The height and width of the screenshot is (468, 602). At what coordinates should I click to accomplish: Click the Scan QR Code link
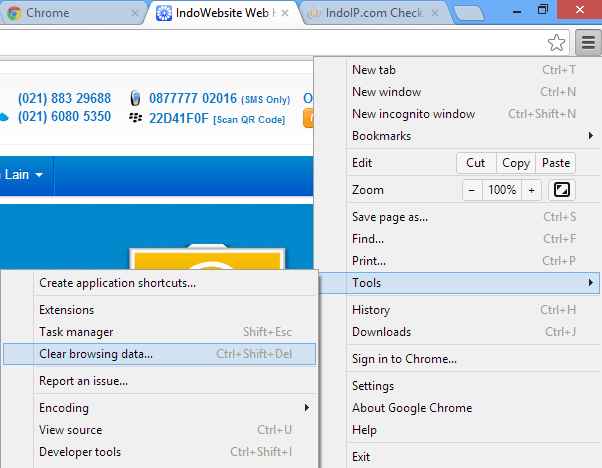(251, 118)
